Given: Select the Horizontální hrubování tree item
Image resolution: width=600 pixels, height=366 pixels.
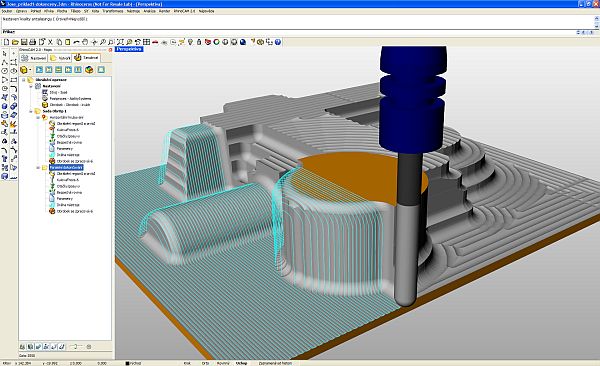Looking at the screenshot, I should pos(67,118).
